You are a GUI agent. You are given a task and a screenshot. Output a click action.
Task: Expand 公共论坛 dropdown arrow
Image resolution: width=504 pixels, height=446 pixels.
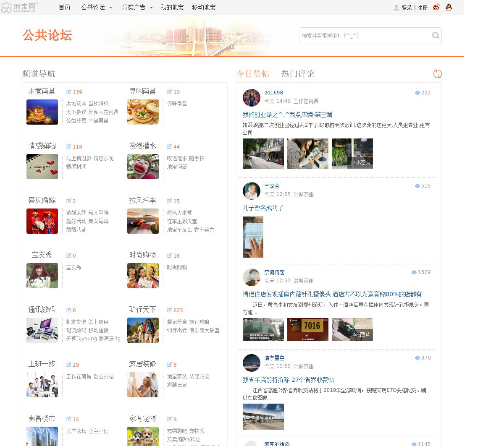[110, 8]
